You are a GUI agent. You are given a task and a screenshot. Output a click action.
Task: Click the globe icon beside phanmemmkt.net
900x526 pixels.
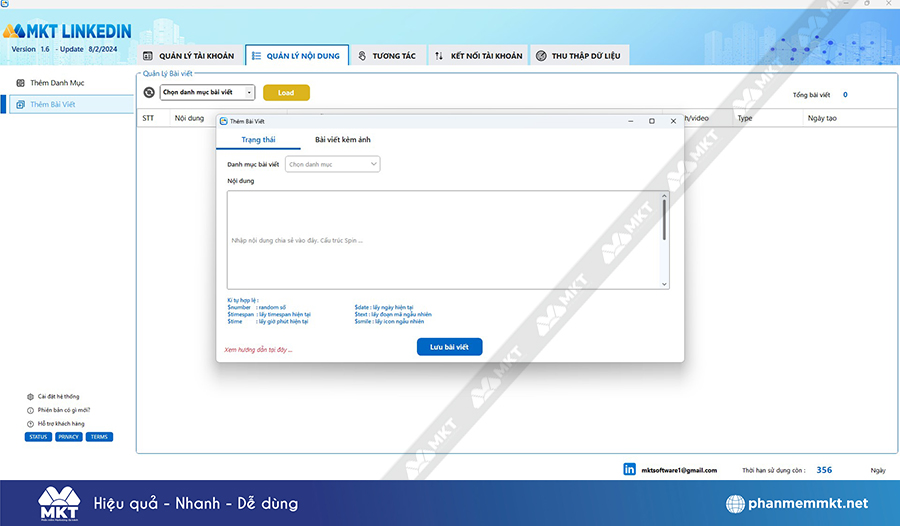735,504
